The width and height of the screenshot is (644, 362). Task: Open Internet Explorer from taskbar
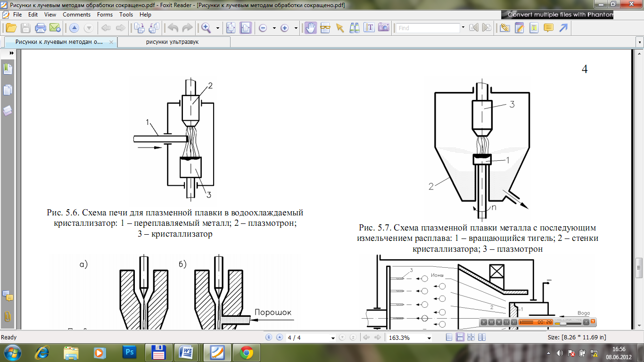tap(43, 353)
